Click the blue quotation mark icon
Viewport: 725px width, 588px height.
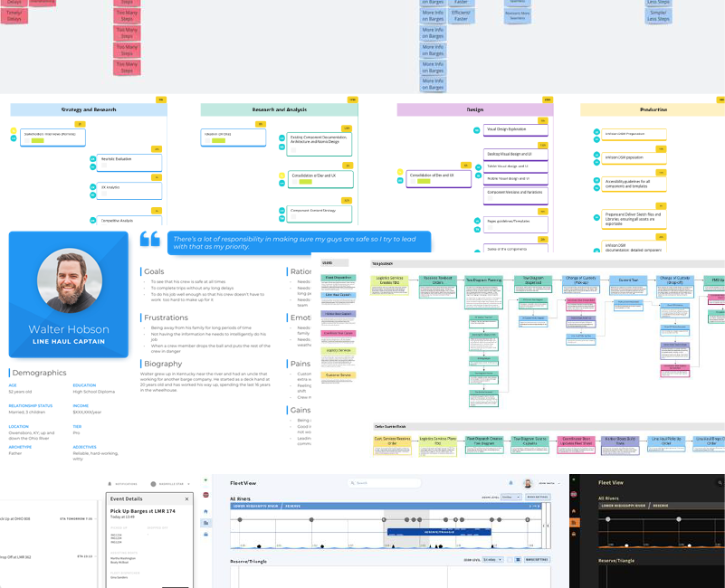[x=149, y=240]
